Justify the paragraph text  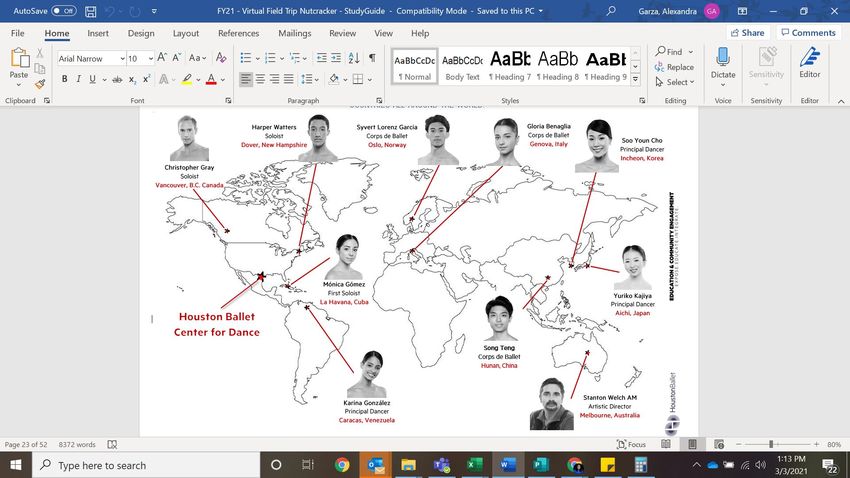pyautogui.click(x=289, y=79)
